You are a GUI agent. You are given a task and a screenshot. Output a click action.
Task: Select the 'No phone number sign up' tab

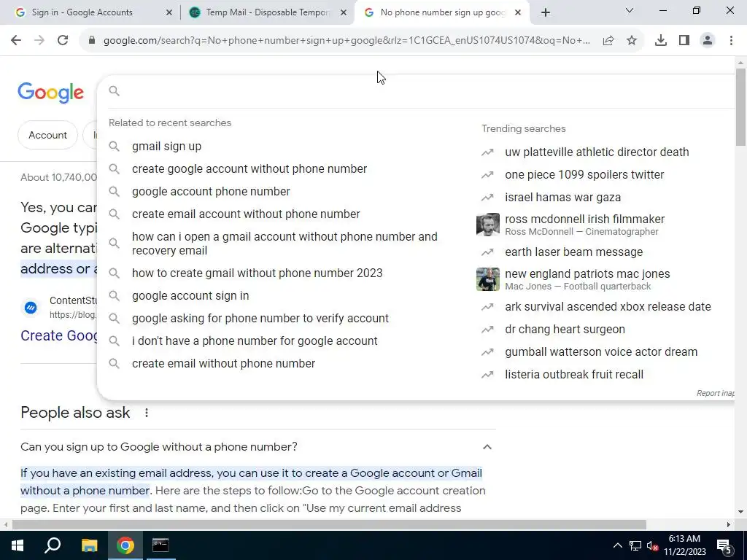pyautogui.click(x=442, y=13)
